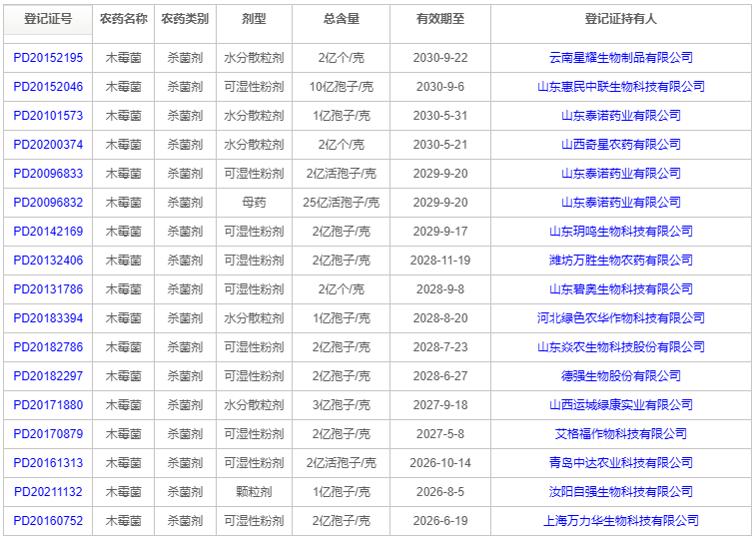Select the 2028-6-27 expiry date cell
Image resolution: width=756 pixels, height=541 pixels.
point(440,375)
